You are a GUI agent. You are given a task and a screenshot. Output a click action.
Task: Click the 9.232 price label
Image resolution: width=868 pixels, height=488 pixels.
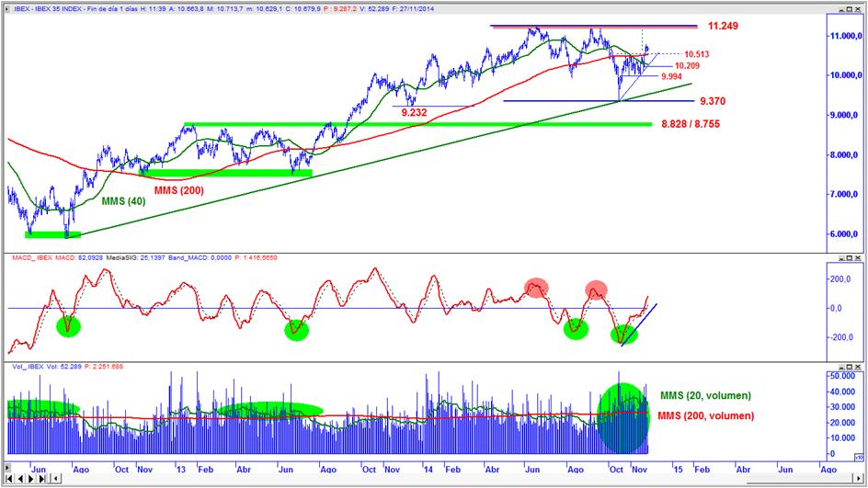(x=414, y=112)
